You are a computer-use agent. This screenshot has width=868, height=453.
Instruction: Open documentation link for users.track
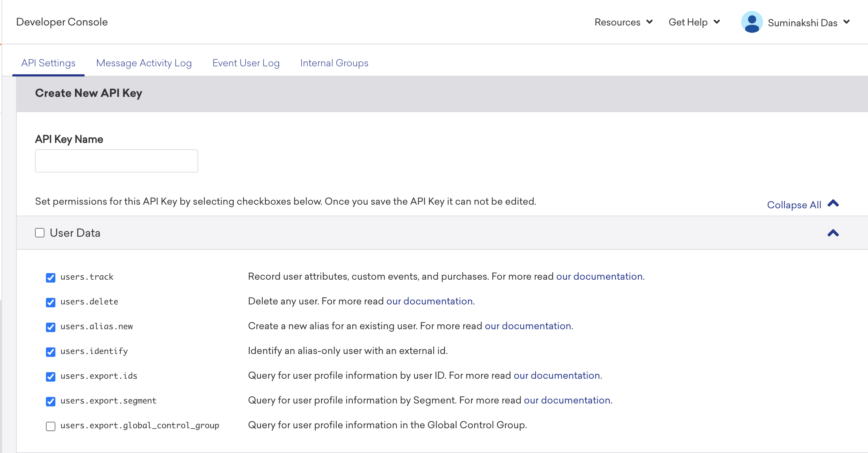[599, 276]
